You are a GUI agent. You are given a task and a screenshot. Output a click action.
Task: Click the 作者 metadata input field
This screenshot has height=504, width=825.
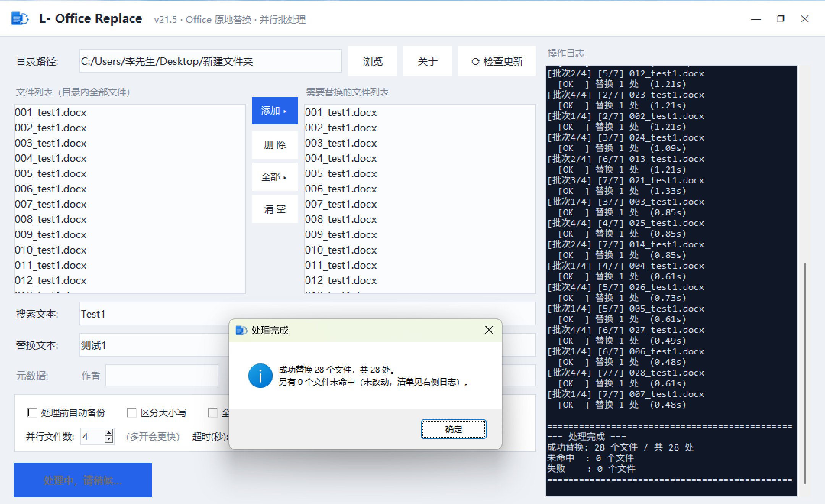[162, 375]
